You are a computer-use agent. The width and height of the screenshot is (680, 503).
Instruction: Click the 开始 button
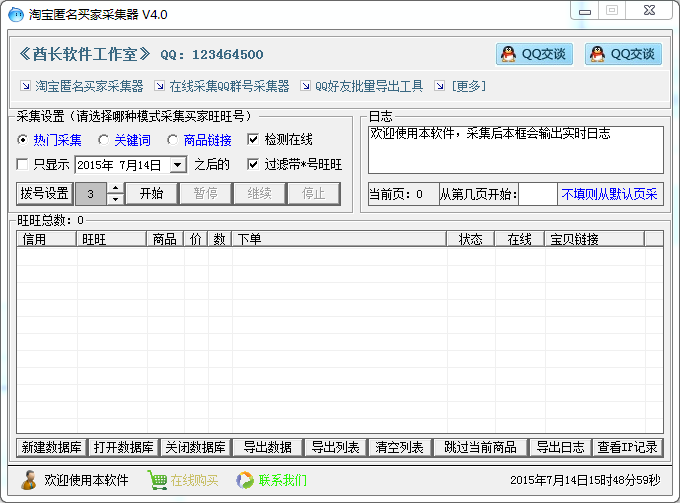pos(151,193)
